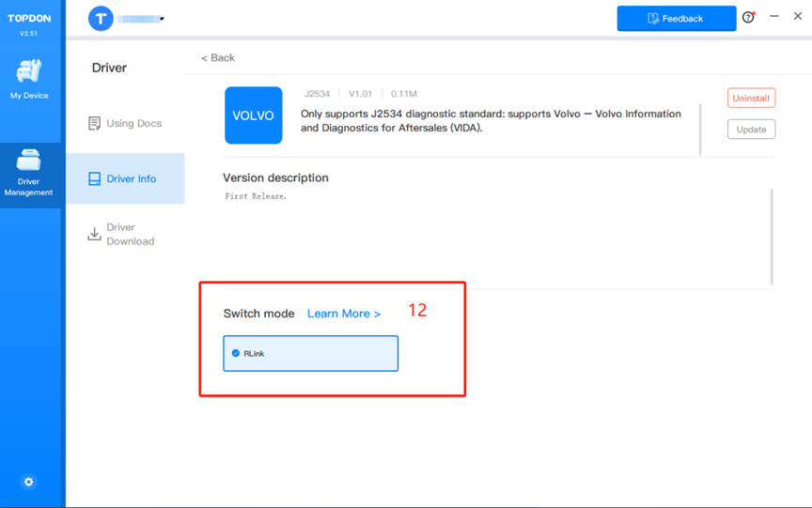This screenshot has height=508, width=812.
Task: Click the version description scrollbar
Action: (x=771, y=237)
